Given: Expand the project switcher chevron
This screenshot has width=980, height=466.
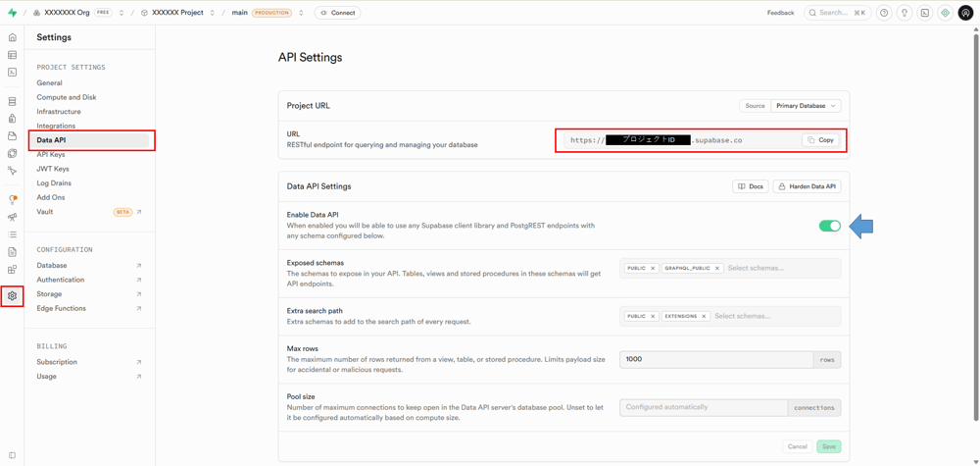Looking at the screenshot, I should (213, 13).
